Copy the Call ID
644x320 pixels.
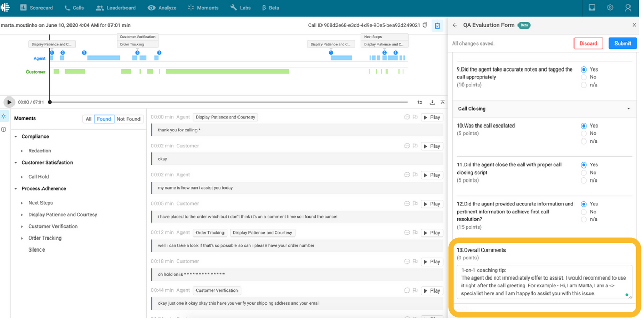[425, 25]
